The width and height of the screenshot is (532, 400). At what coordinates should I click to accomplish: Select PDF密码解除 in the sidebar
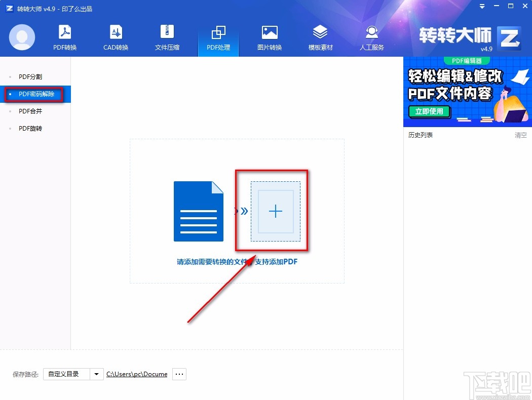click(x=35, y=94)
